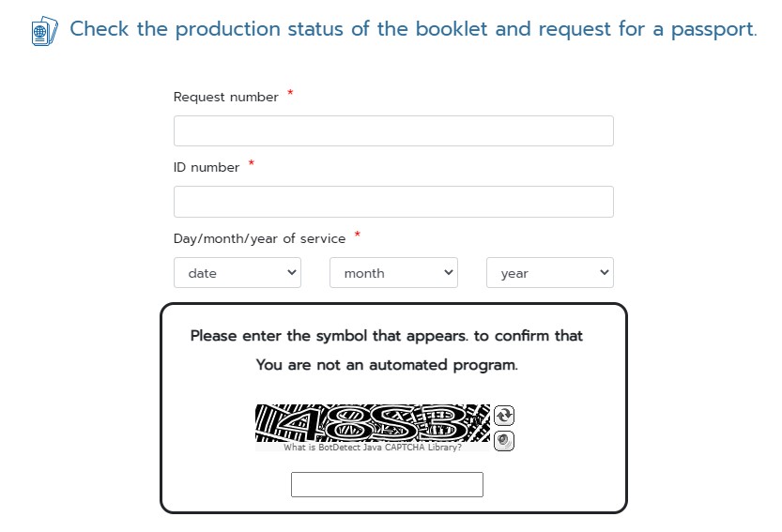This screenshot has height=532, width=782.
Task: Click the required asterisk beside ID number
Action: (x=252, y=163)
